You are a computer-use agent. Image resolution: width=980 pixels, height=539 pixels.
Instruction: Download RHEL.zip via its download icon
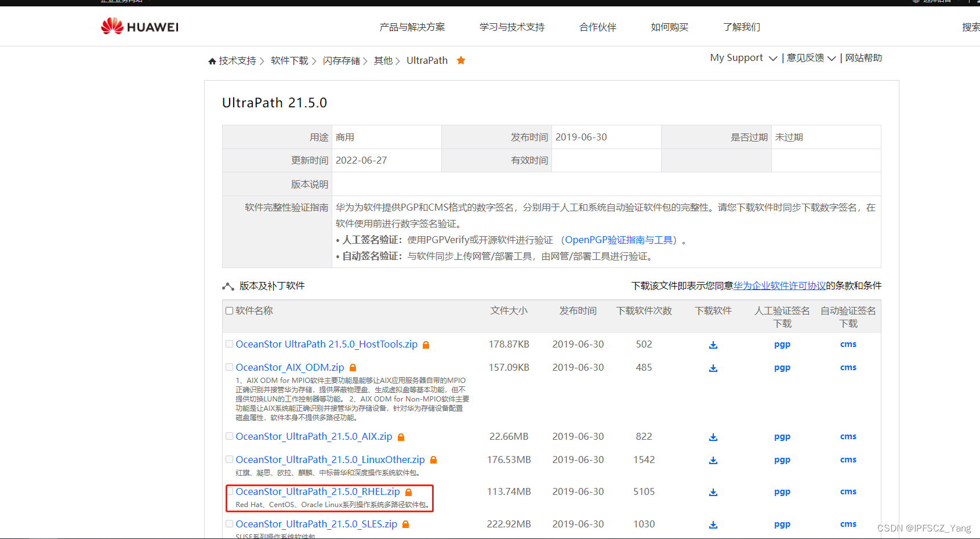pos(713,492)
